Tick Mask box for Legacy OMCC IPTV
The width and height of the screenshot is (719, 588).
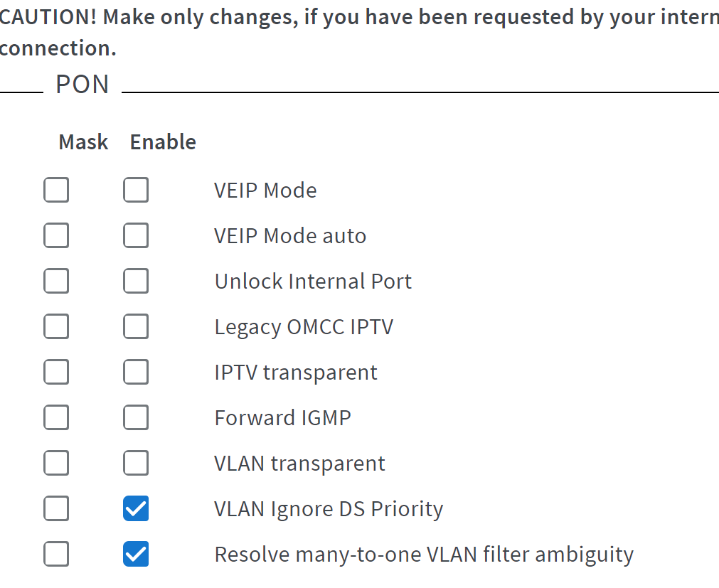[x=56, y=326]
